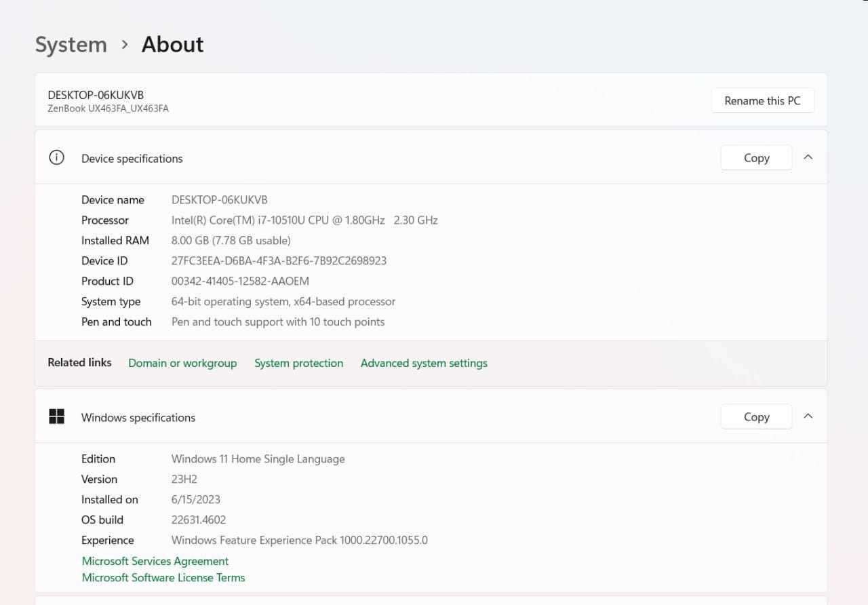Image resolution: width=868 pixels, height=605 pixels.
Task: Open the System protection link
Action: point(298,363)
